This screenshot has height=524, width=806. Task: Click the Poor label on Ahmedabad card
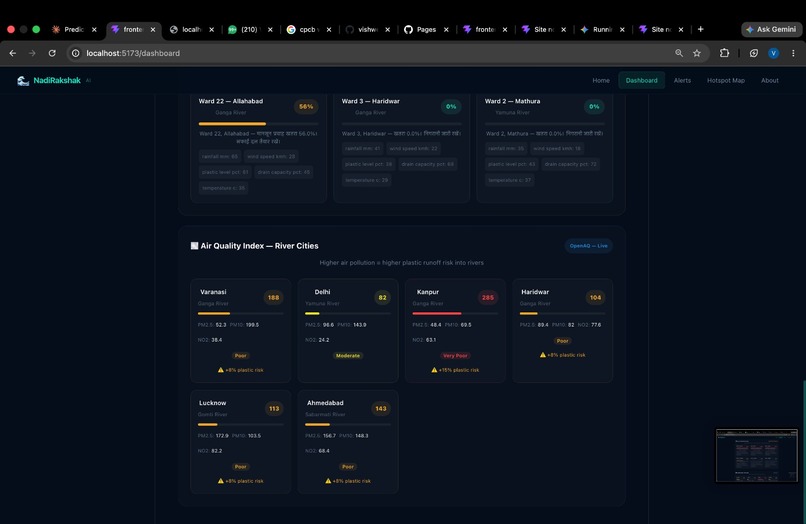[x=347, y=467]
